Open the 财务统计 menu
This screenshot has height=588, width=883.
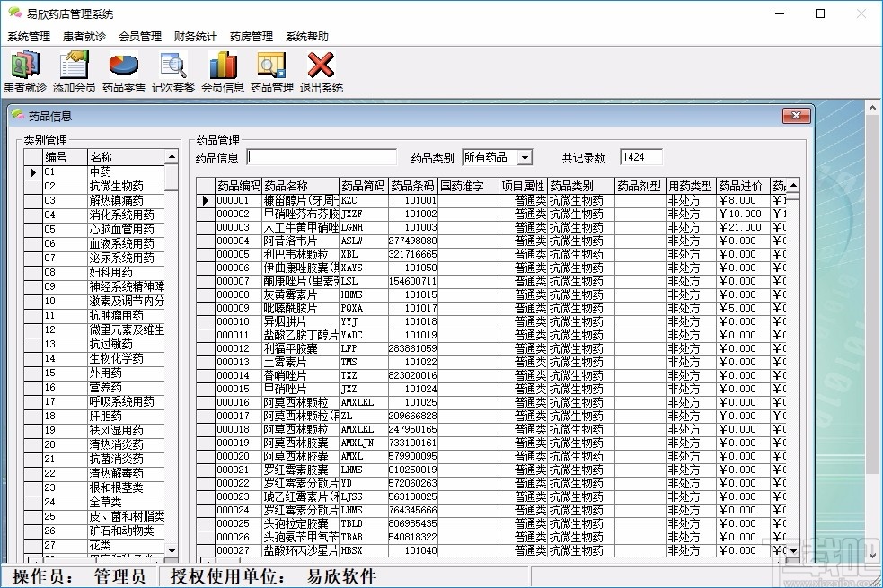click(x=194, y=37)
